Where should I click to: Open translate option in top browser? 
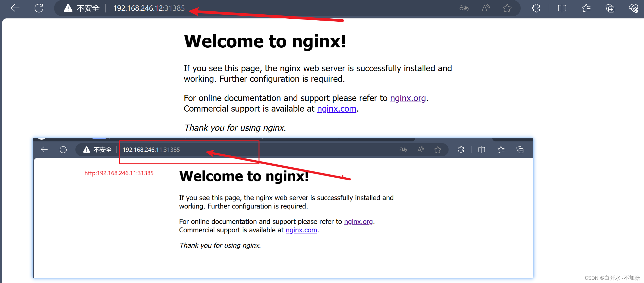coord(464,8)
